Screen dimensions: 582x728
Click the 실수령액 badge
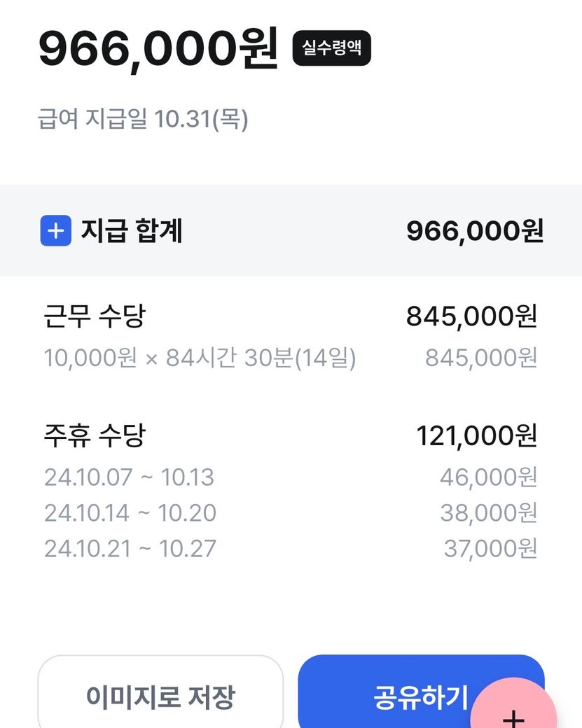click(x=331, y=48)
